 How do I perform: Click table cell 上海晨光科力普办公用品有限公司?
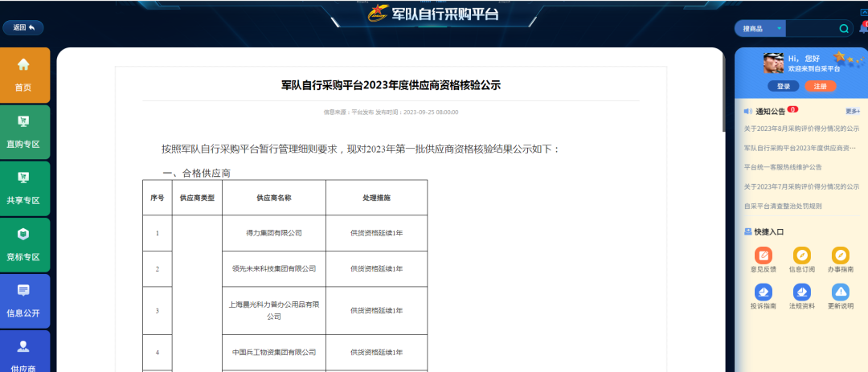pyautogui.click(x=274, y=311)
